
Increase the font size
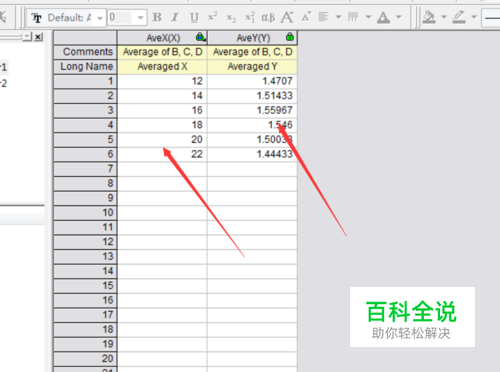[x=287, y=17]
